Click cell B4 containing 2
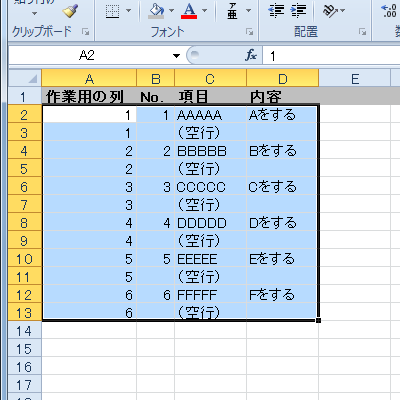The width and height of the screenshot is (400, 400). click(155, 151)
